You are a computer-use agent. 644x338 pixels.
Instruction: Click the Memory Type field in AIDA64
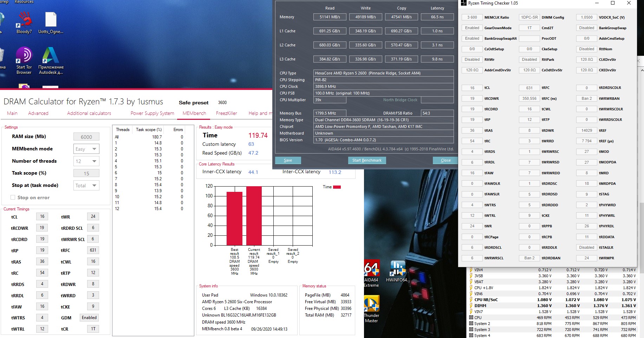point(384,120)
